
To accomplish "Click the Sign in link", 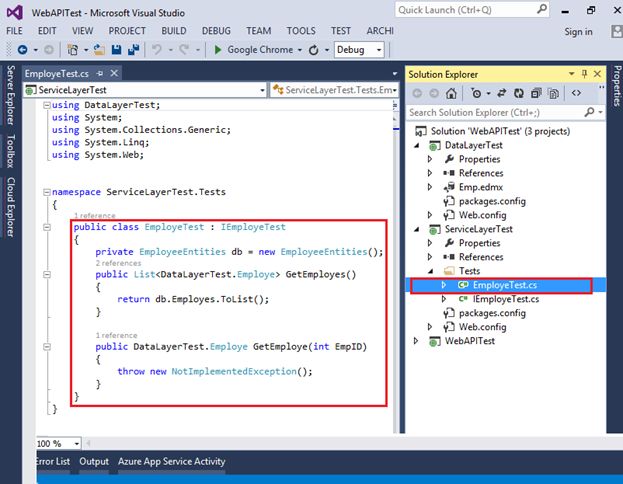I will [x=578, y=32].
